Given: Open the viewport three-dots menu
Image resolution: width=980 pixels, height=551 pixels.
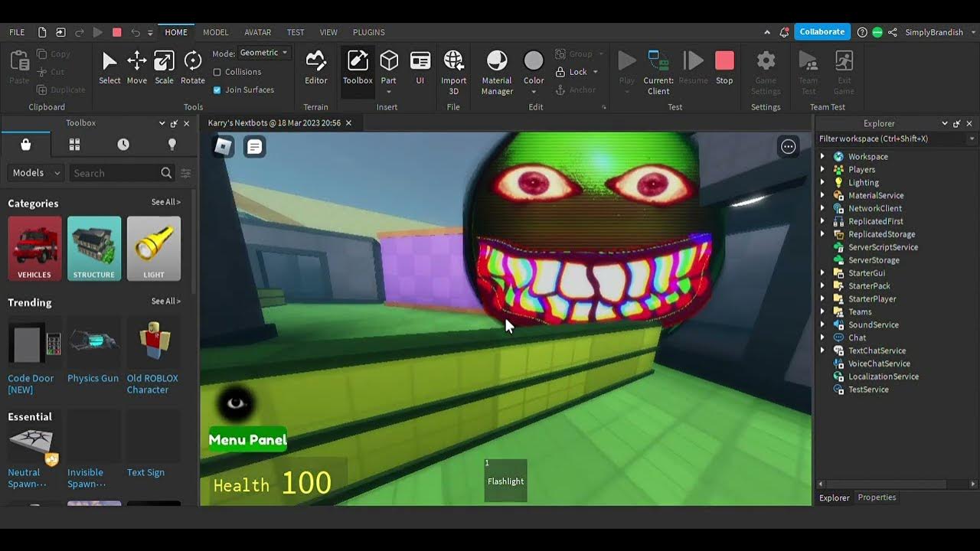Looking at the screenshot, I should click(788, 147).
